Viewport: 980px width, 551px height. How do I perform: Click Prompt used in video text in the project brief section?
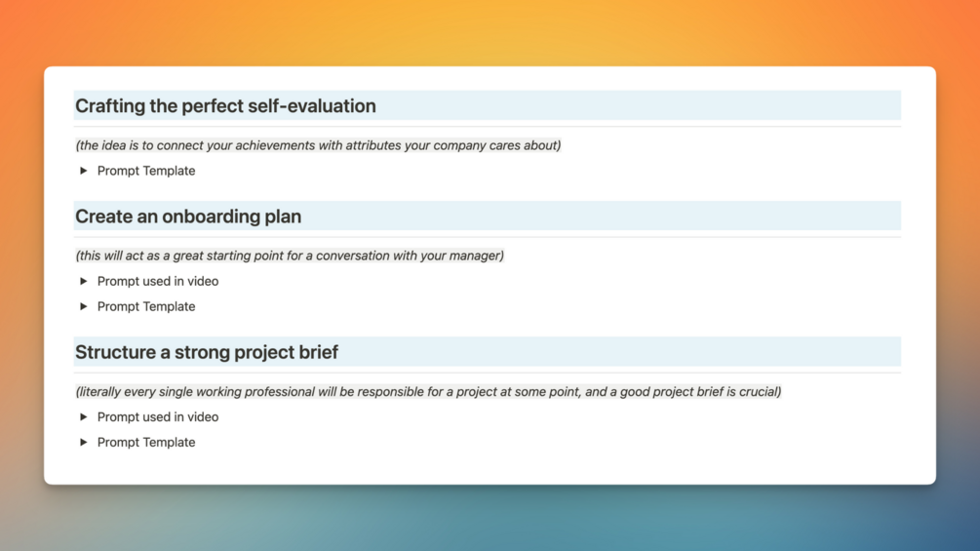[158, 416]
